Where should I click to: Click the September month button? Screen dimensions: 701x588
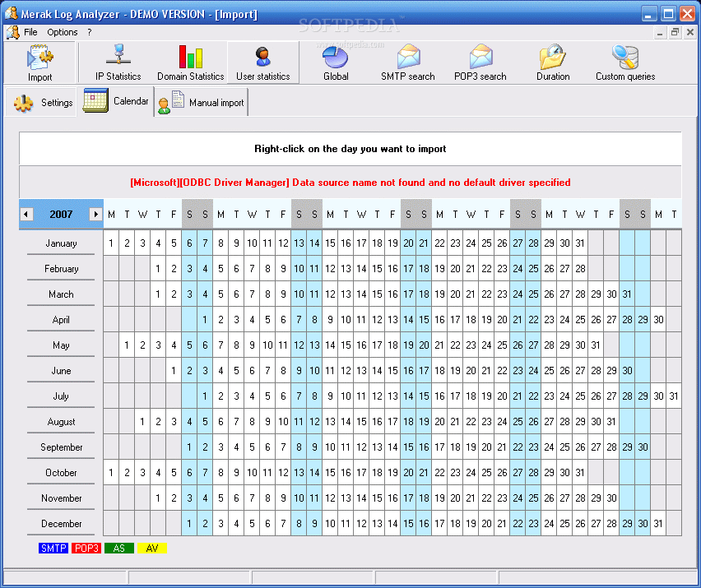(x=61, y=447)
